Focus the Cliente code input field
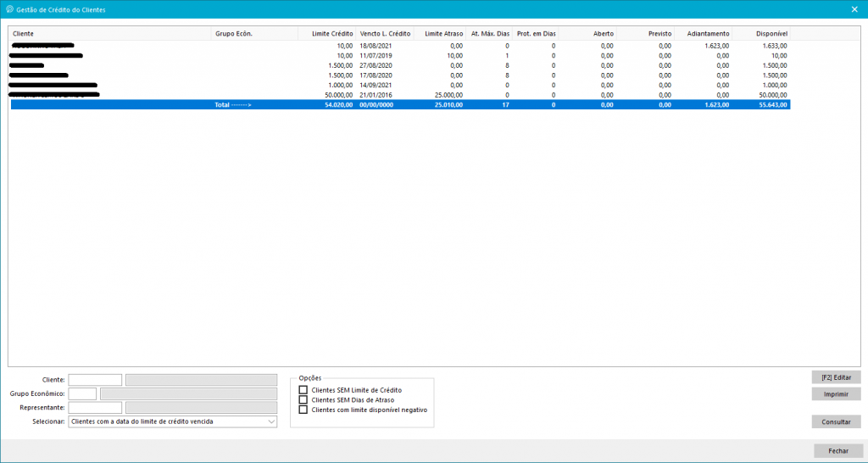This screenshot has width=868, height=463. click(95, 380)
